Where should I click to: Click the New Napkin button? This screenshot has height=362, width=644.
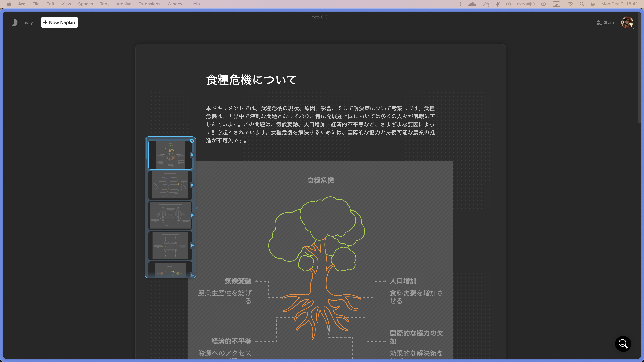(59, 22)
